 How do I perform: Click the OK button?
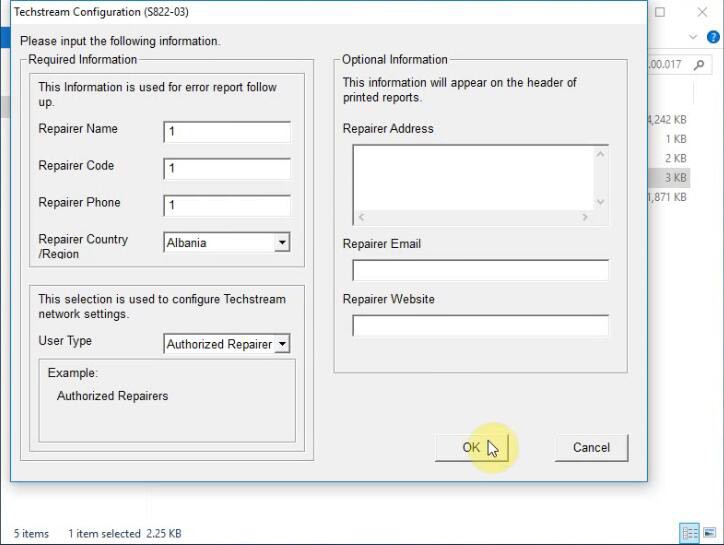[471, 448]
